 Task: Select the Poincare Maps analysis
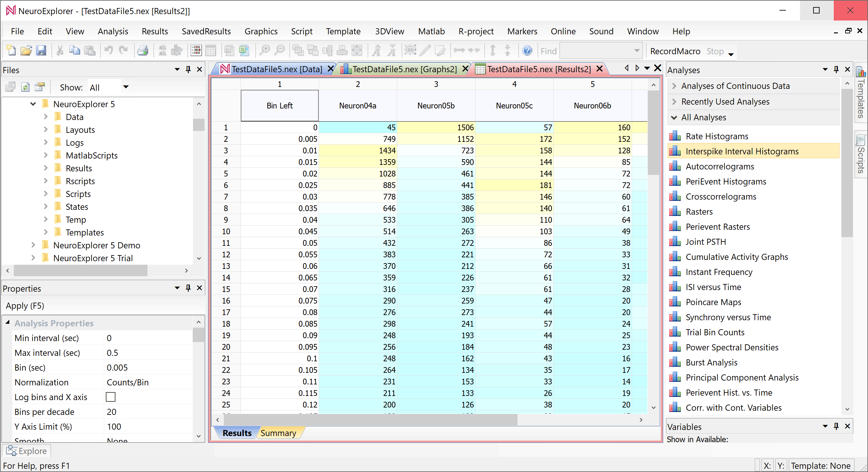(713, 302)
